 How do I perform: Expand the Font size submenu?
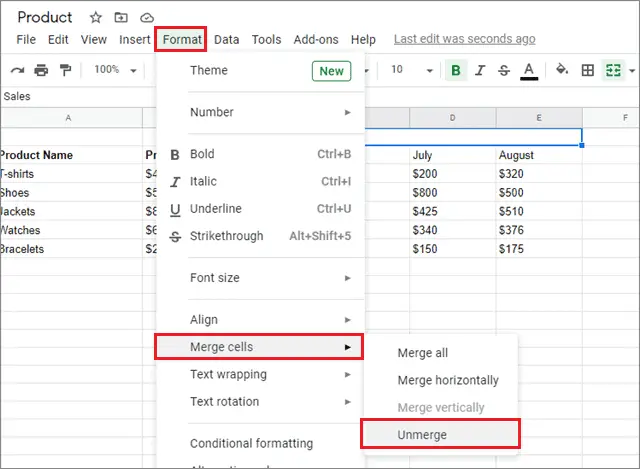260,278
